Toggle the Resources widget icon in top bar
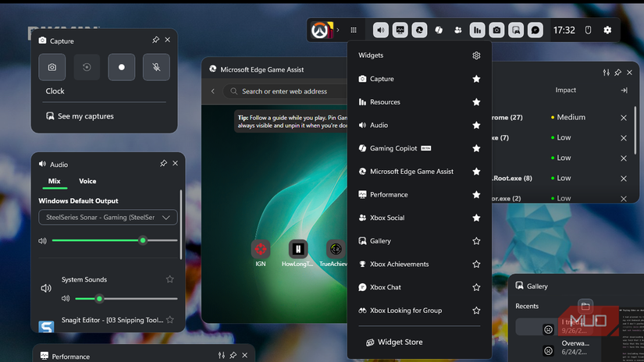Screen dimensions: 644x362 pyautogui.click(x=477, y=30)
